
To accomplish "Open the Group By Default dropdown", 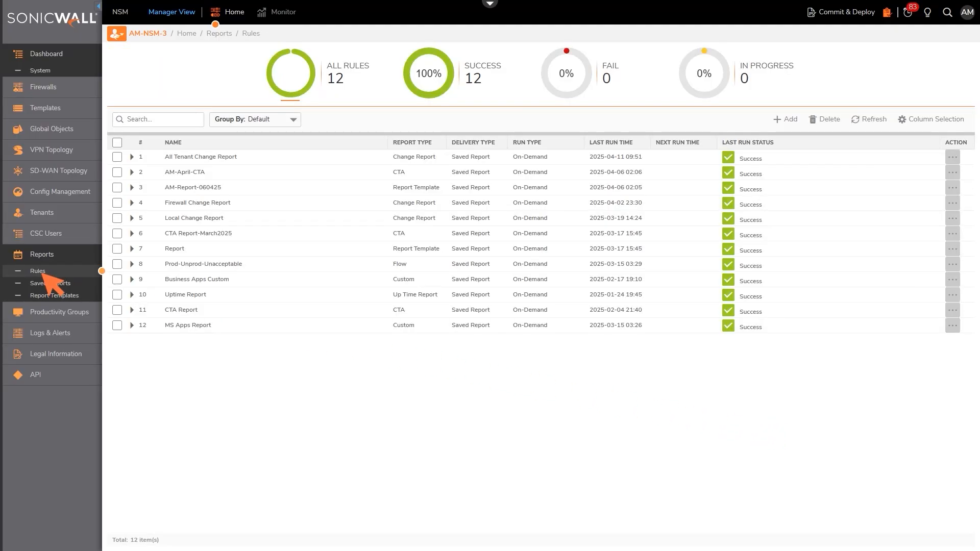I will pos(255,119).
